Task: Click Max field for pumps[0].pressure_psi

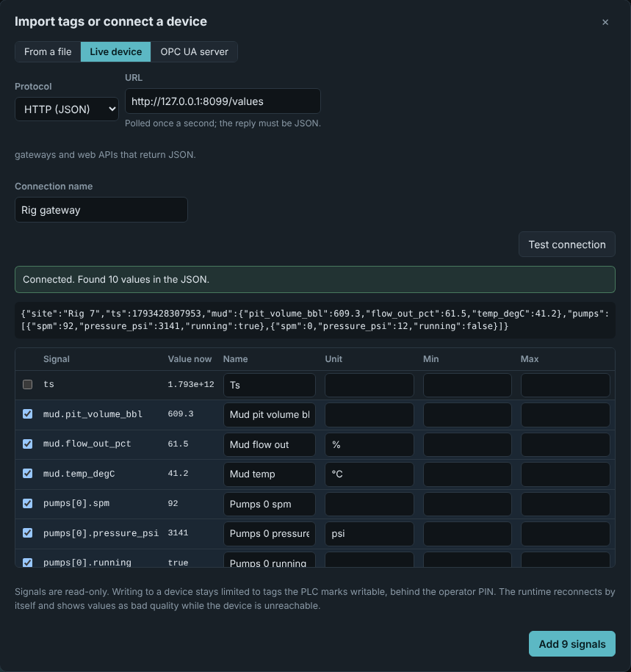Action: [x=565, y=534]
